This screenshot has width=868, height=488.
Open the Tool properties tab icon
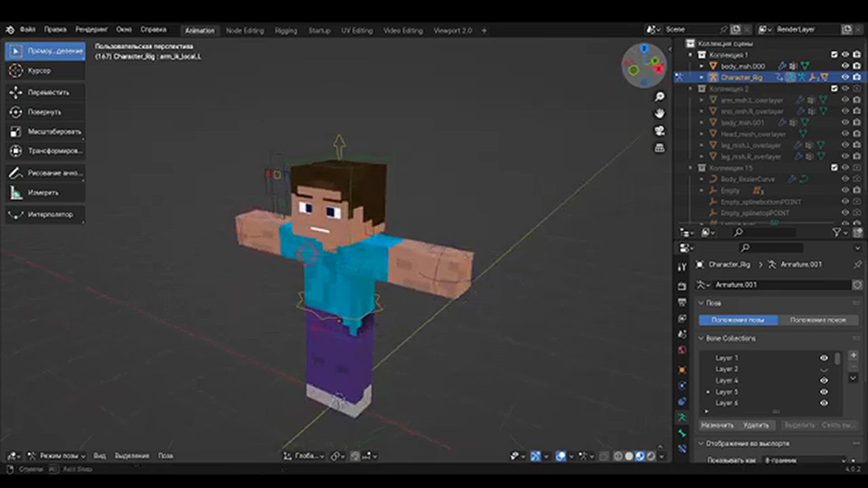tap(682, 267)
